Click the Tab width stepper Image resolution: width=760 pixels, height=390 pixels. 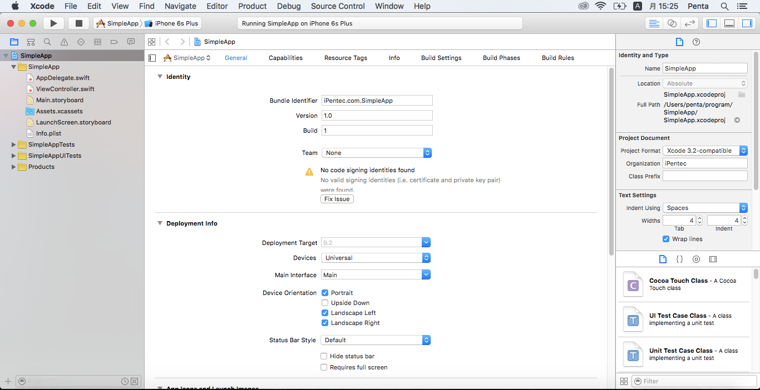click(x=699, y=220)
